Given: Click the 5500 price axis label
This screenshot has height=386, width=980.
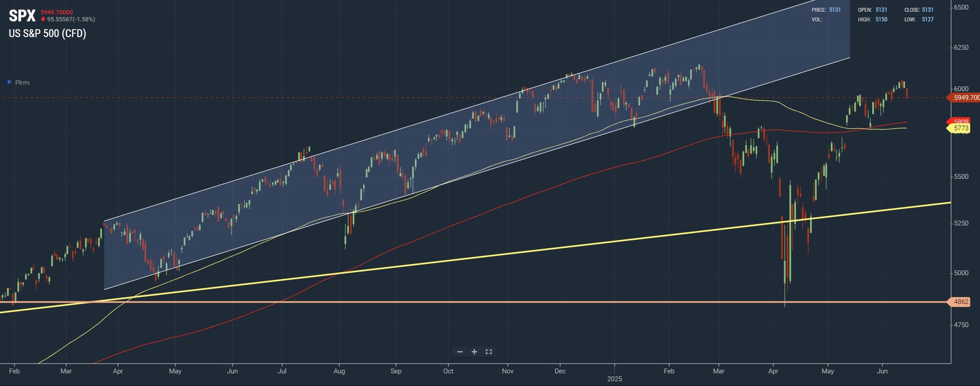Looking at the screenshot, I should click(x=961, y=177).
